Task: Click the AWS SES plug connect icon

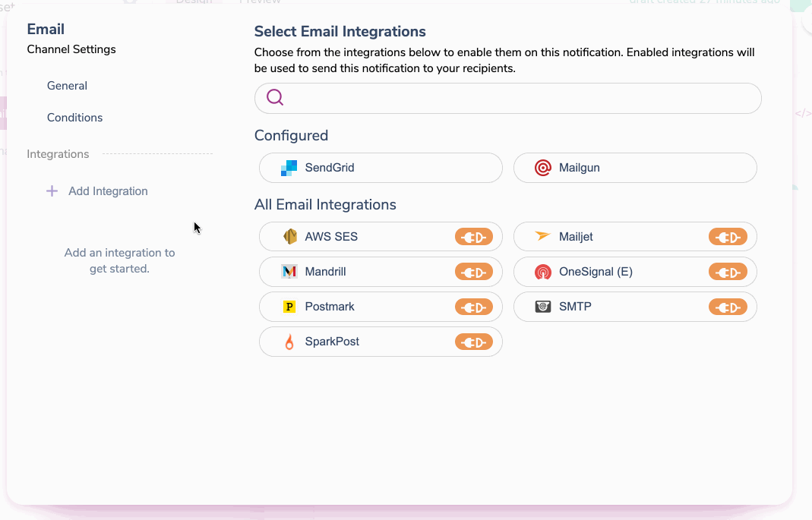Action: point(474,237)
